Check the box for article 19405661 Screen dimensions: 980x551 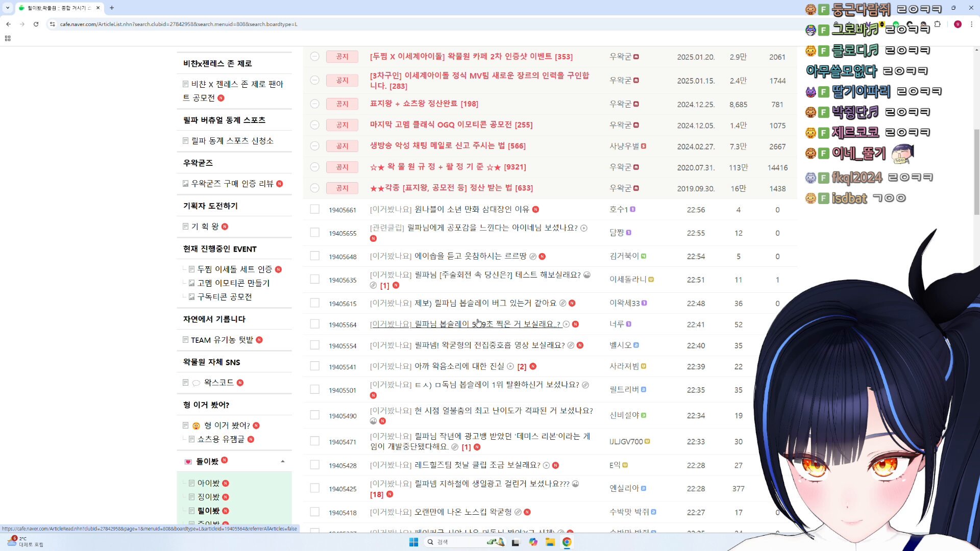click(315, 209)
